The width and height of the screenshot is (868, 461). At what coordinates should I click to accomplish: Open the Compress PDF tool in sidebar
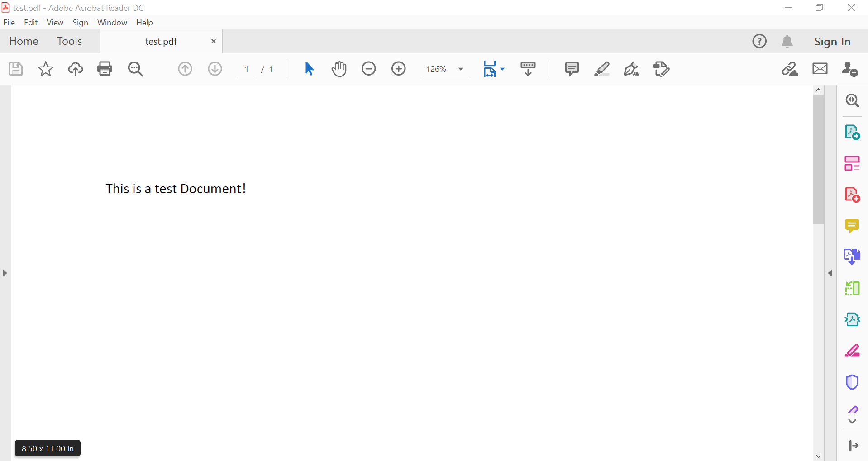[853, 319]
